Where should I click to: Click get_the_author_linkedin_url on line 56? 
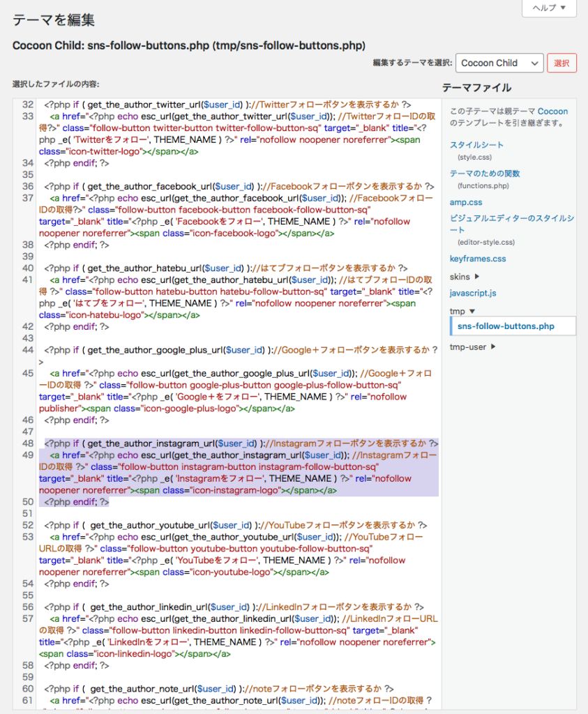(x=149, y=607)
